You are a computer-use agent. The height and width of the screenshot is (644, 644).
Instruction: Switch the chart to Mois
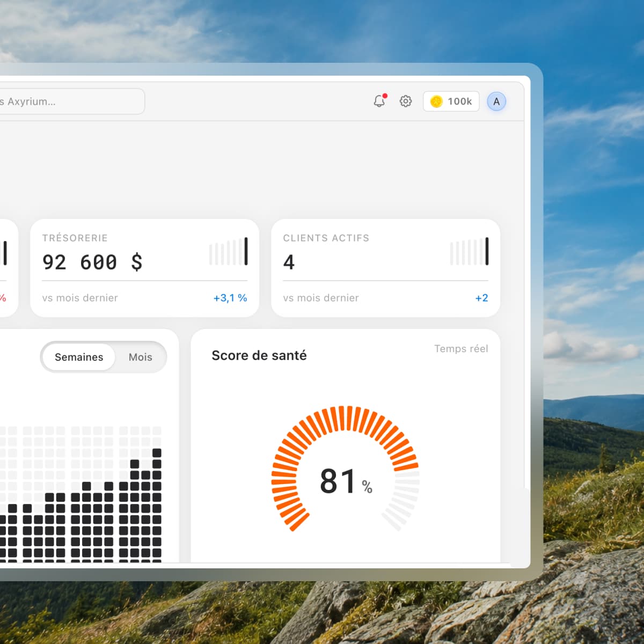click(141, 357)
